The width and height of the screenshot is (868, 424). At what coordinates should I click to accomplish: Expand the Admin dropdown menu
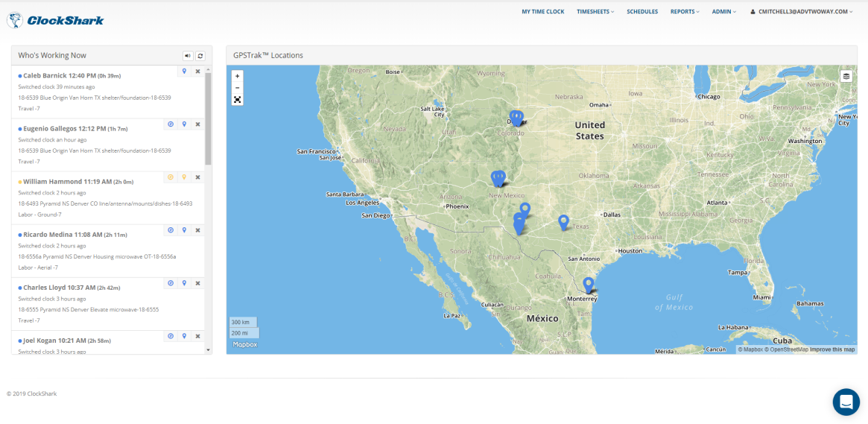click(x=724, y=12)
